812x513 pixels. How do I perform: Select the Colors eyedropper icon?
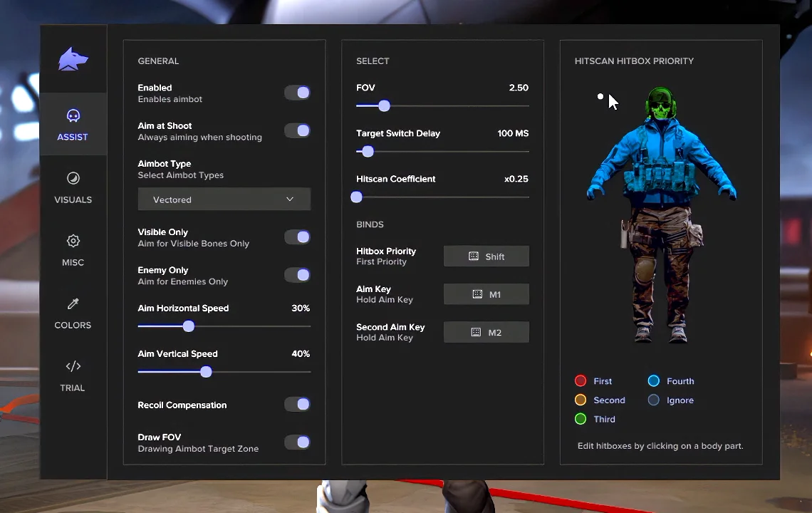[x=73, y=304]
